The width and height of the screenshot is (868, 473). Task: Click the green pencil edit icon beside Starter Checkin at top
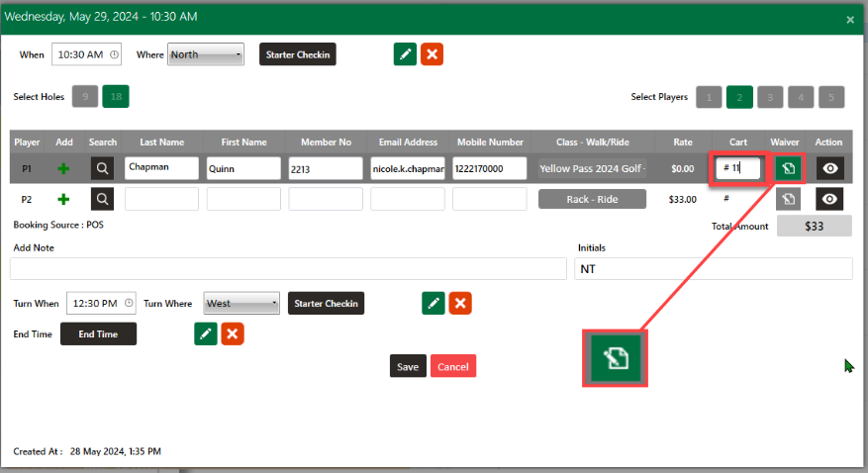pos(405,55)
